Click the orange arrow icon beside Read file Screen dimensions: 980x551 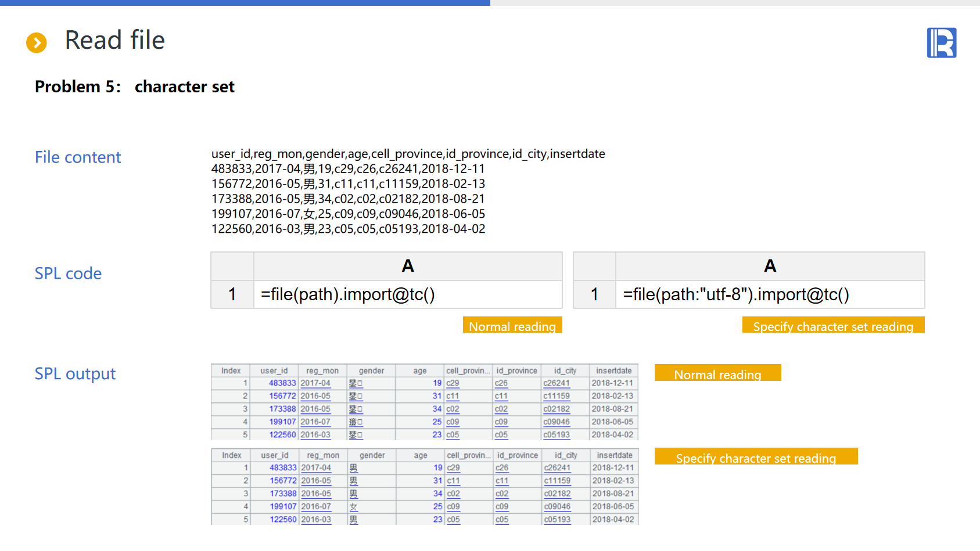coord(37,42)
